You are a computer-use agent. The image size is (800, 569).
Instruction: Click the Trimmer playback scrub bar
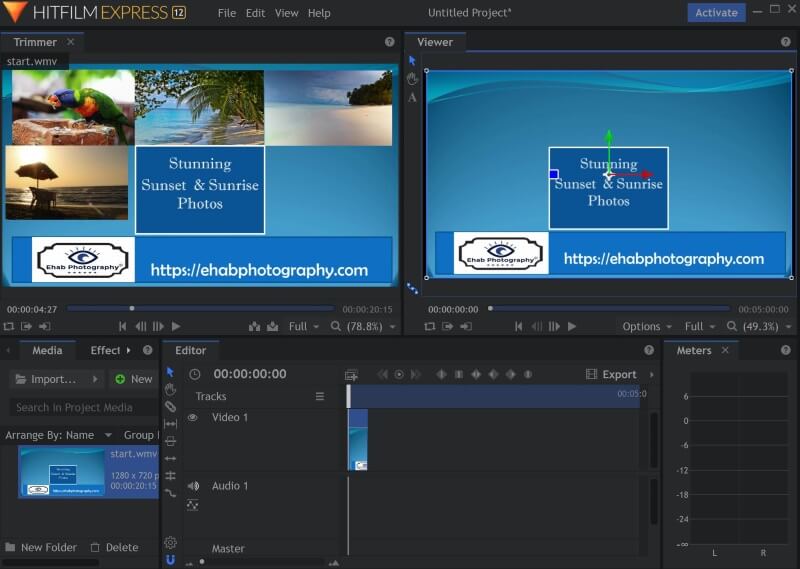coord(201,309)
